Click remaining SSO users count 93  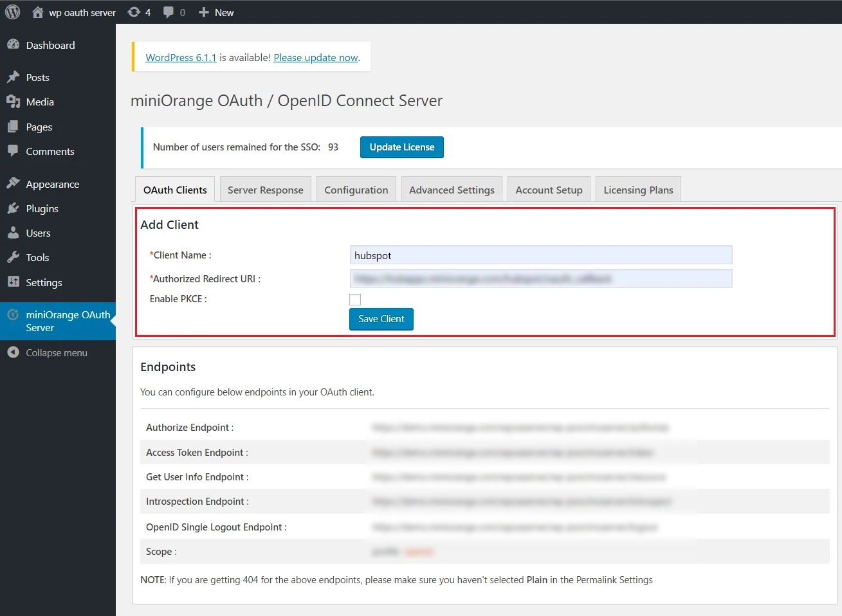pos(333,147)
